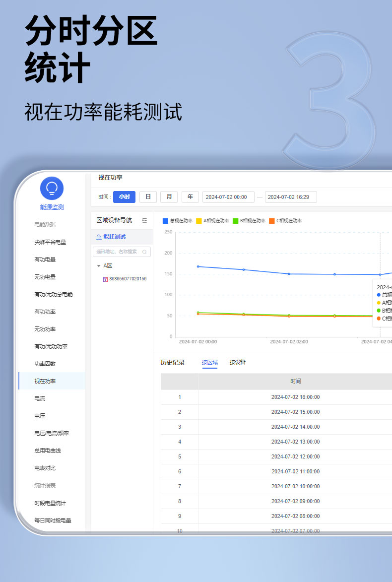Click row 2024-07-02 16:00:00
Viewport: 392px width, 582px height.
[x=276, y=397]
